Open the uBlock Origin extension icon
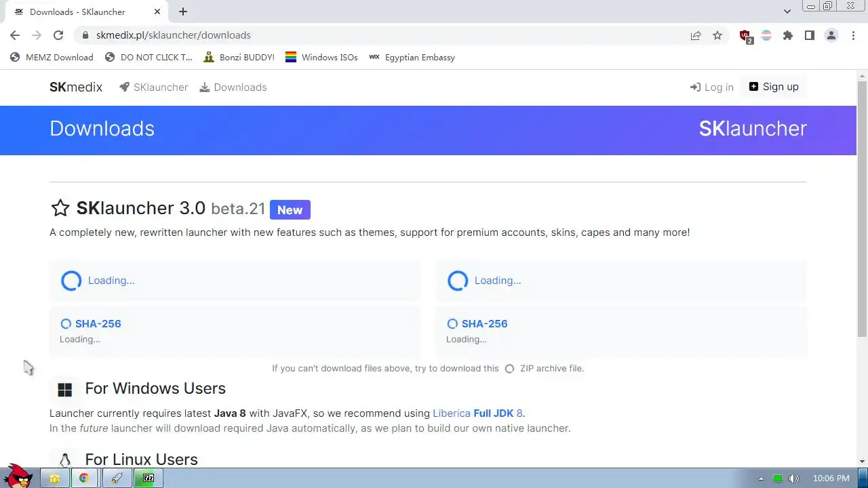The height and width of the screenshot is (488, 868). (745, 36)
